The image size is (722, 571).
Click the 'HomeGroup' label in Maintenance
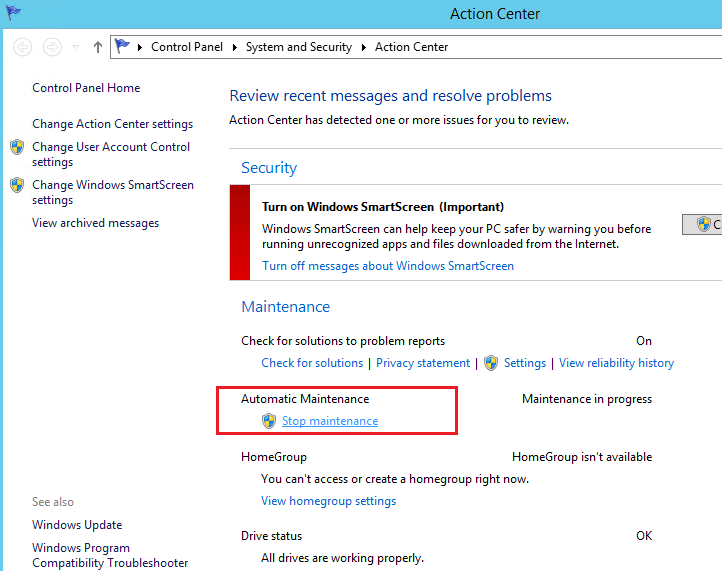(x=274, y=457)
